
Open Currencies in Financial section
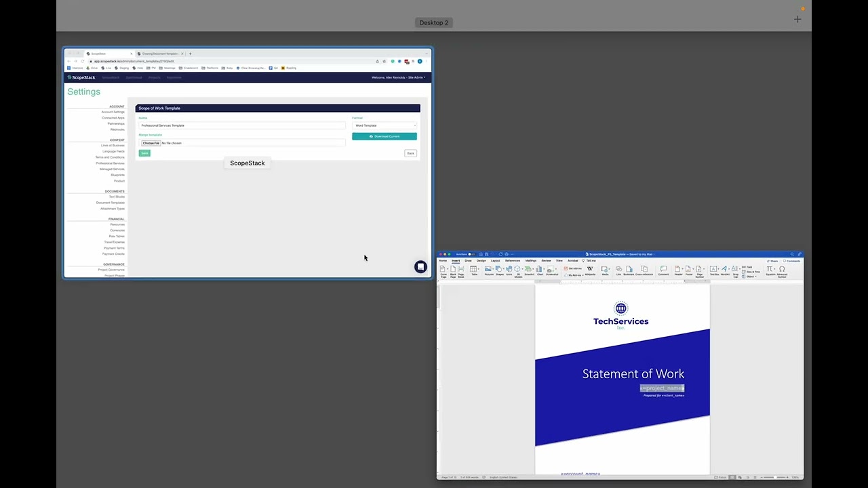[x=117, y=230]
